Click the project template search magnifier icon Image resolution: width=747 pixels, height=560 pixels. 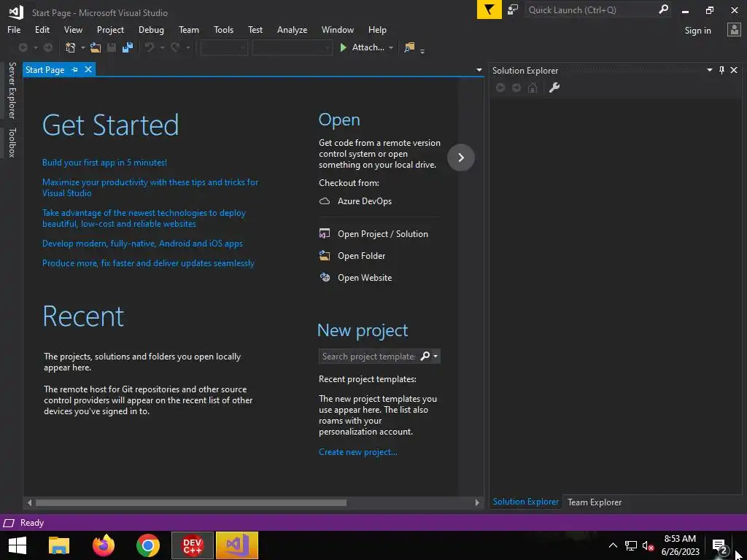[425, 356]
